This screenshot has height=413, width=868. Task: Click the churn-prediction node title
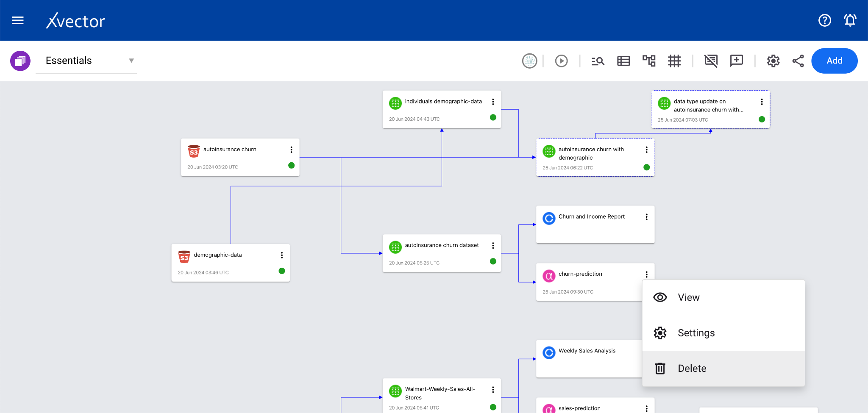[580, 274]
